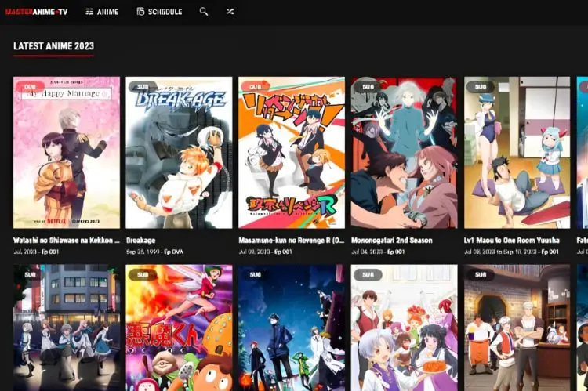
Task: Open the Masamune-kun no Revenge R poster
Action: point(292,153)
